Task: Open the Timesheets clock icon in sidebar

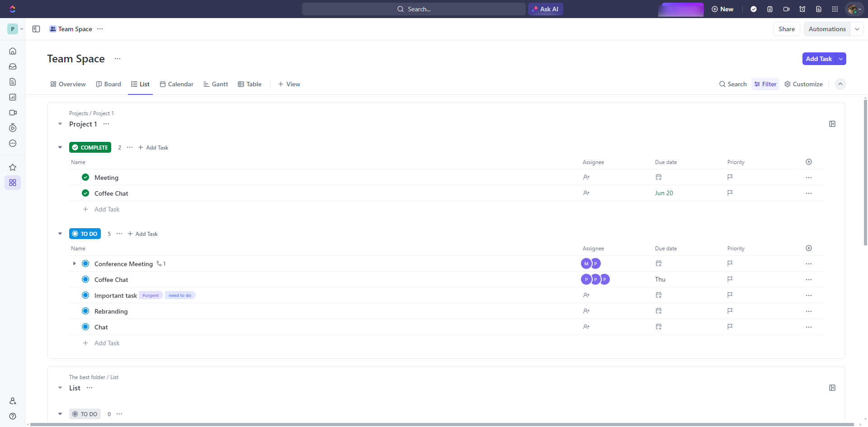Action: (13, 128)
